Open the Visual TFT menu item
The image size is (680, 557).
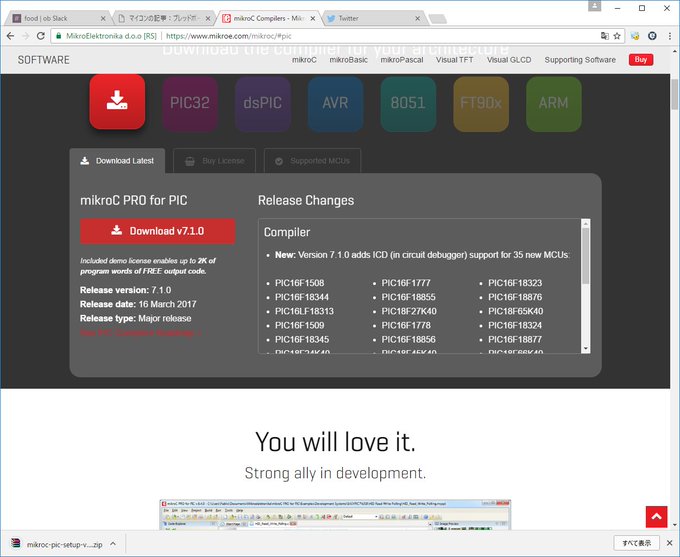click(x=454, y=60)
